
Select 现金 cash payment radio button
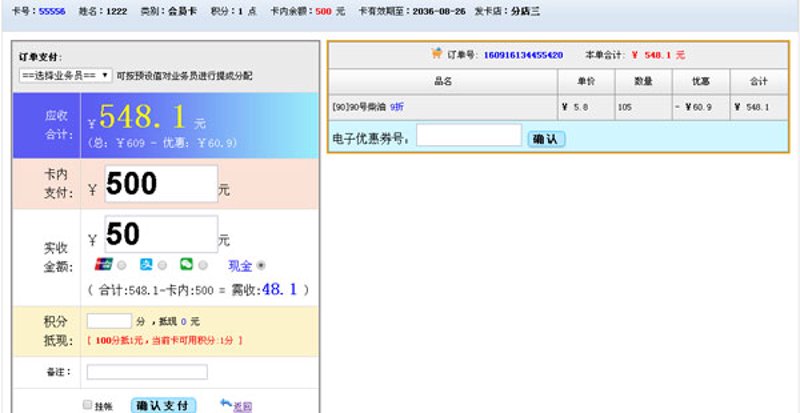tap(261, 265)
